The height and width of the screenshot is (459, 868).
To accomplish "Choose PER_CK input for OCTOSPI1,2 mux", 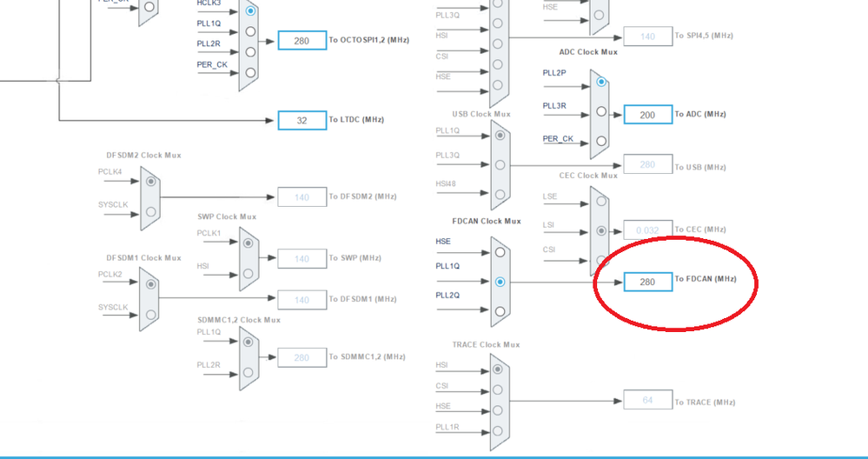I will point(251,72).
